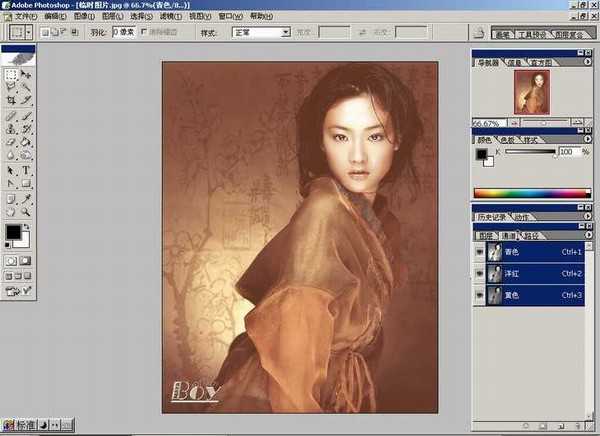The height and width of the screenshot is (436, 600).
Task: Switch to the 动作 (Actions) tab
Action: [x=522, y=217]
